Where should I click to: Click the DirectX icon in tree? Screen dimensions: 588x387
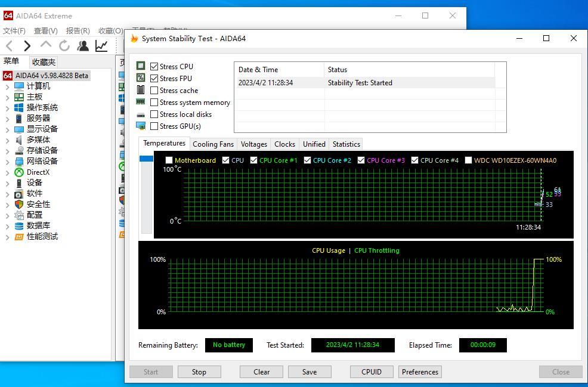click(19, 172)
